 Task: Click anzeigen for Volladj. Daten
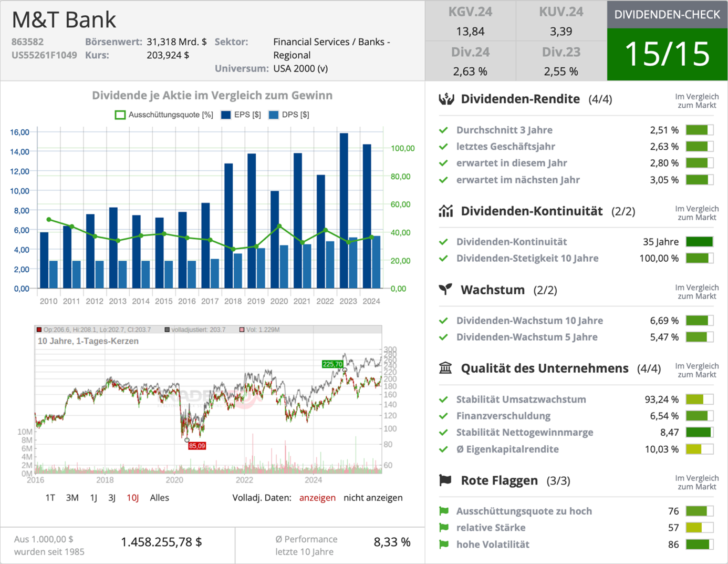317,497
